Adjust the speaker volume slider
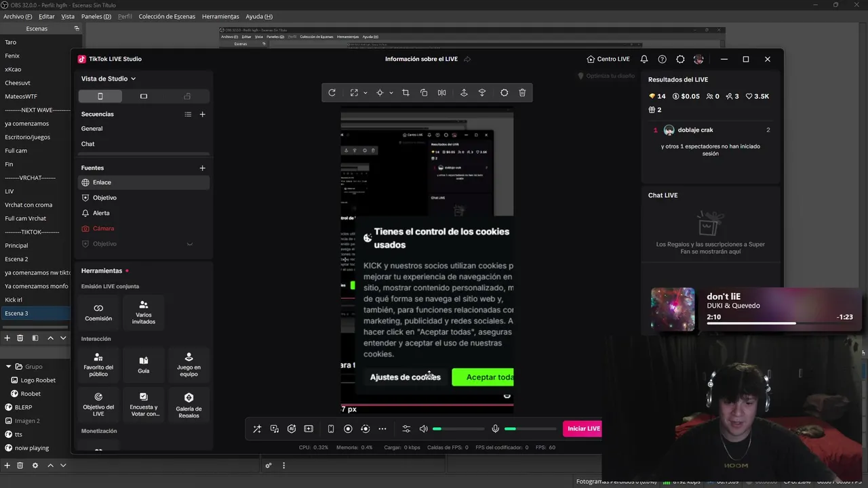Screen dimensions: 868x488 pyautogui.click(x=459, y=428)
